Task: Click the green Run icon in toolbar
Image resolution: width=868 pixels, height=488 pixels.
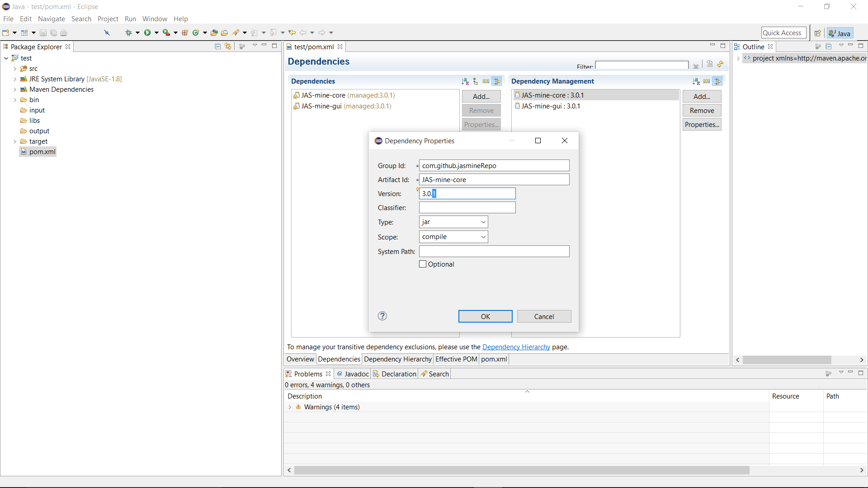Action: (147, 33)
